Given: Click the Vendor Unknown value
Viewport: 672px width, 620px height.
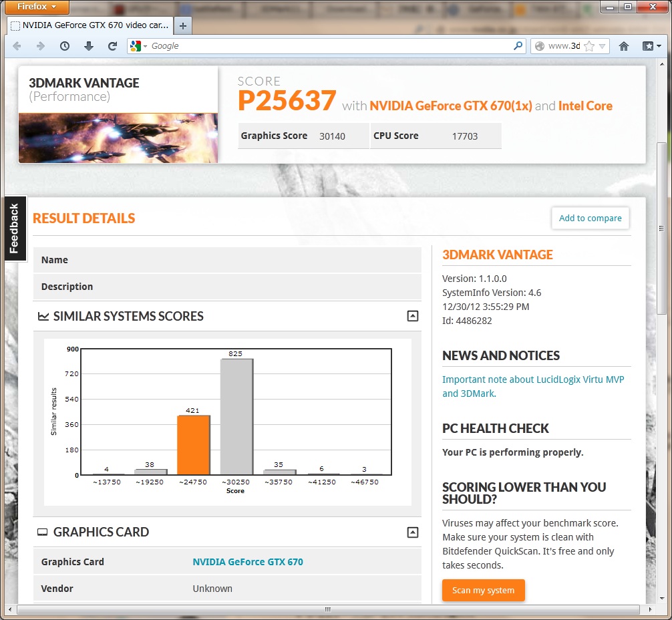Looking at the screenshot, I should pos(212,589).
